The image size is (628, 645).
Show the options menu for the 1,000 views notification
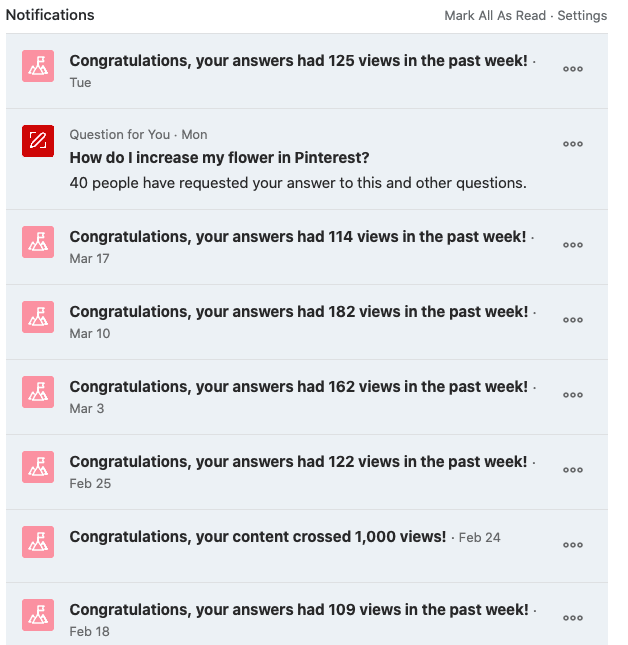(x=573, y=545)
